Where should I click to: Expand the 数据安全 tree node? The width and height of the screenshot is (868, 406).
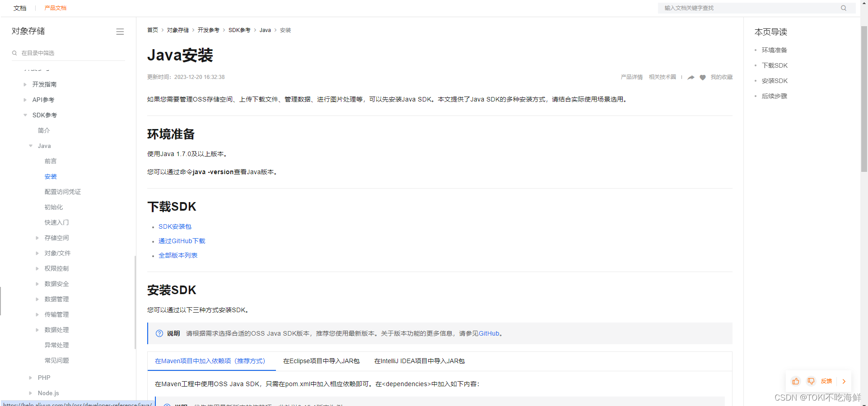[x=37, y=284]
